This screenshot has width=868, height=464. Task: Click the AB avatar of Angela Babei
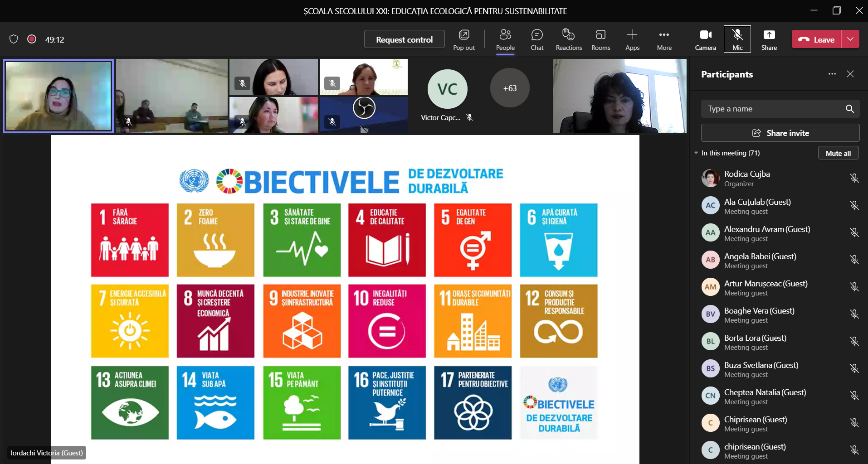(x=710, y=260)
